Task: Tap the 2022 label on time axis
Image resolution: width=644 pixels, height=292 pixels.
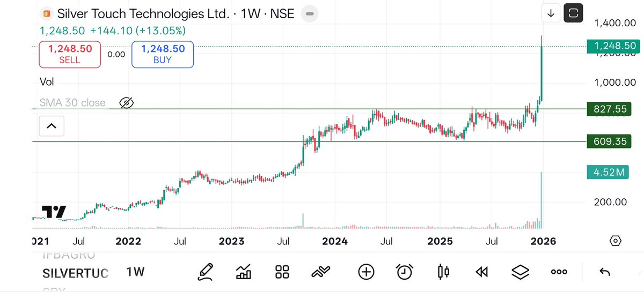Action: tap(129, 241)
